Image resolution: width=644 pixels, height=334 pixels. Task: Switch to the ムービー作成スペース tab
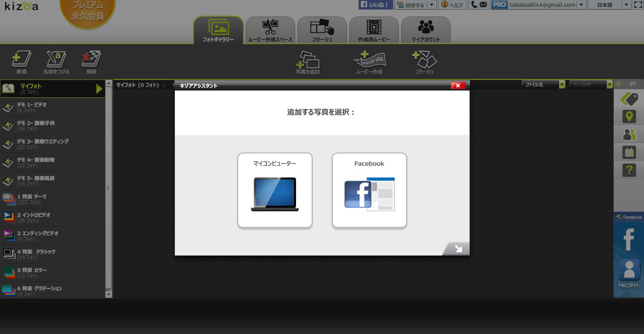[x=270, y=30]
